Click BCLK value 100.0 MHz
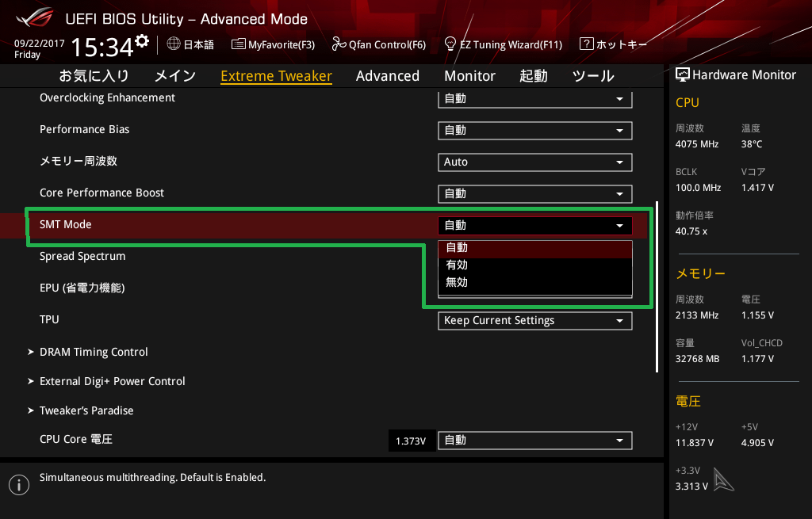Screen dimensions: 812x519 (x=698, y=188)
